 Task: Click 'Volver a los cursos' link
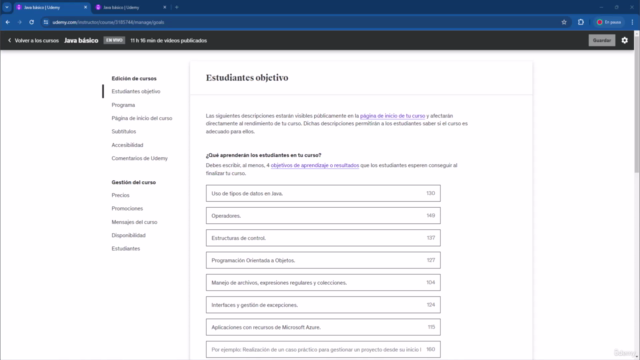tap(33, 40)
